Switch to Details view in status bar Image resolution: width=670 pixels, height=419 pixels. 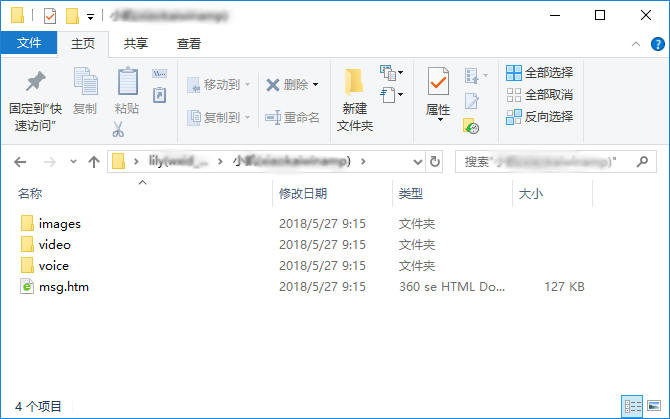click(x=632, y=406)
